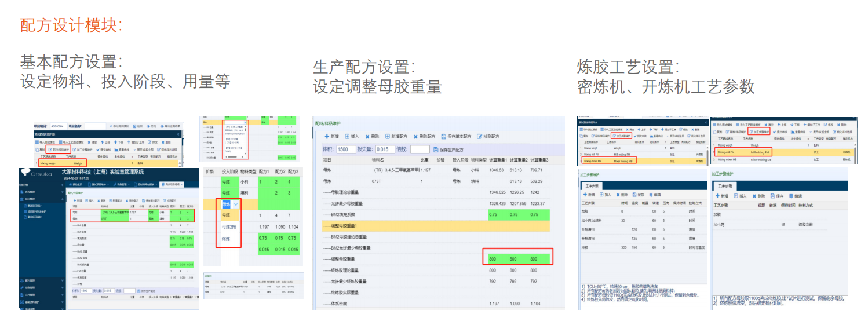Click 切胶次数 cell in mill step table
Screen dimensions: 868x329
coord(806,224)
